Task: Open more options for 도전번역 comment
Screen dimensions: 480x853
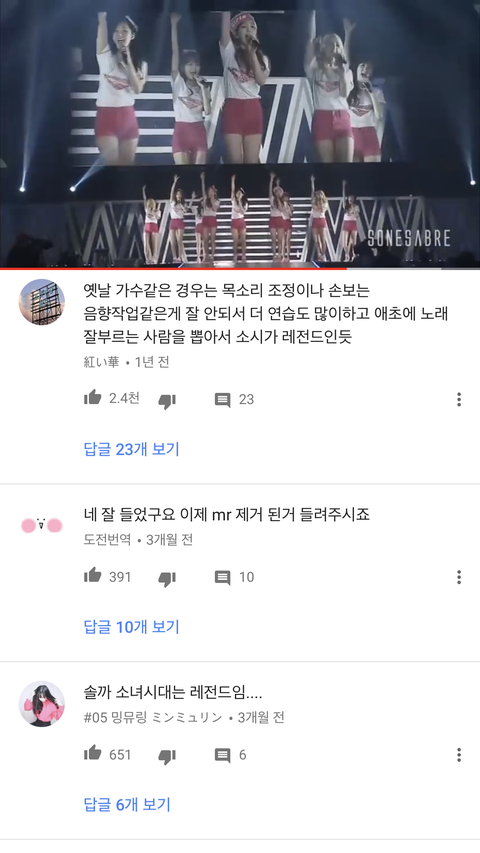Action: point(459,577)
